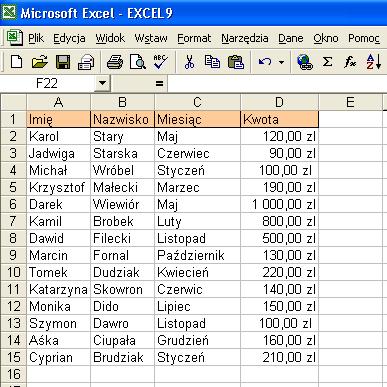Select column D header
Viewport: 387px width, 387px height.
(279, 102)
